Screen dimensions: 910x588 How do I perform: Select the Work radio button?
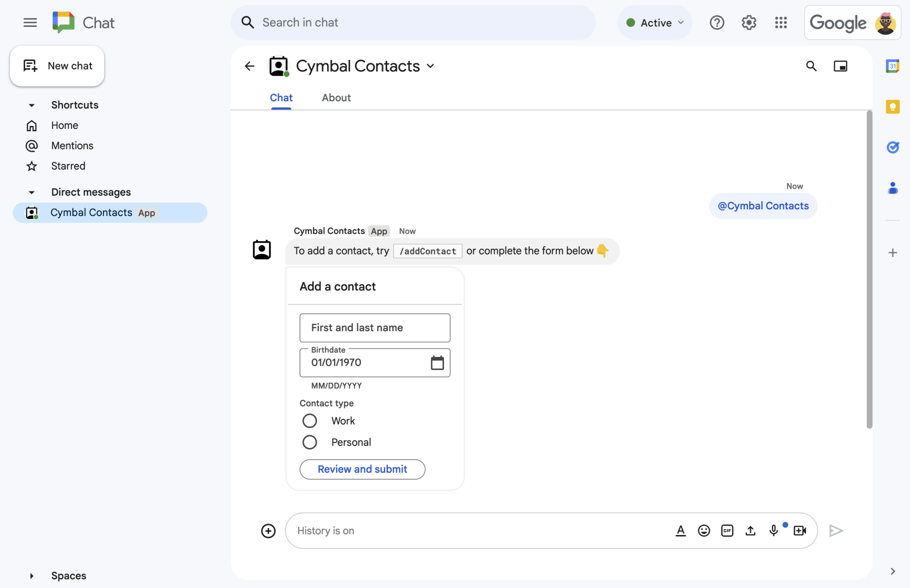pos(308,420)
